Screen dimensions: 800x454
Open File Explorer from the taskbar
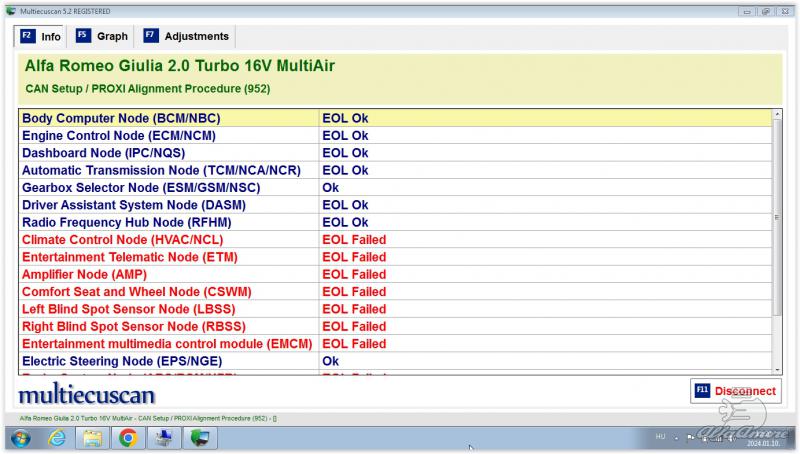click(x=92, y=438)
